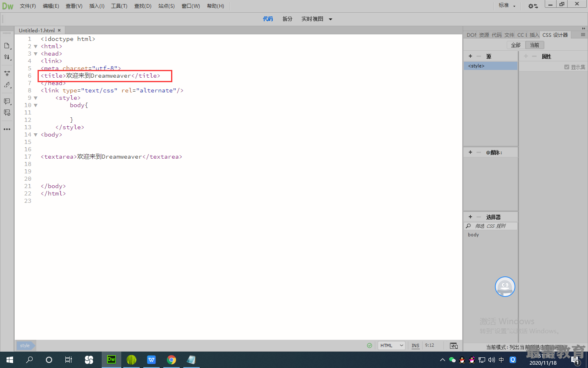Screen dimensions: 588x368
Task: Collapse the body tag on line 14
Action: pos(36,135)
